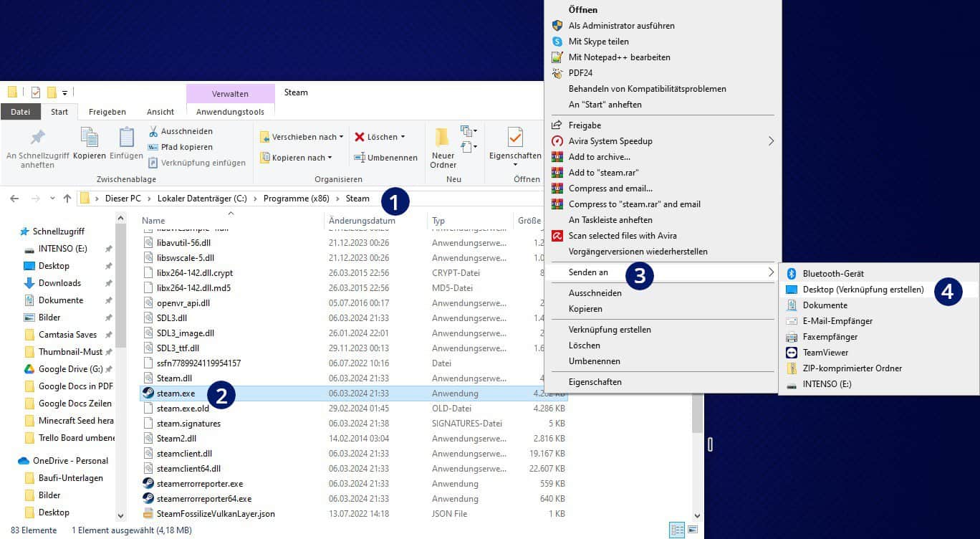The width and height of the screenshot is (980, 539).
Task: Open INTENSO (E:) in the navigation pane
Action: [x=62, y=249]
